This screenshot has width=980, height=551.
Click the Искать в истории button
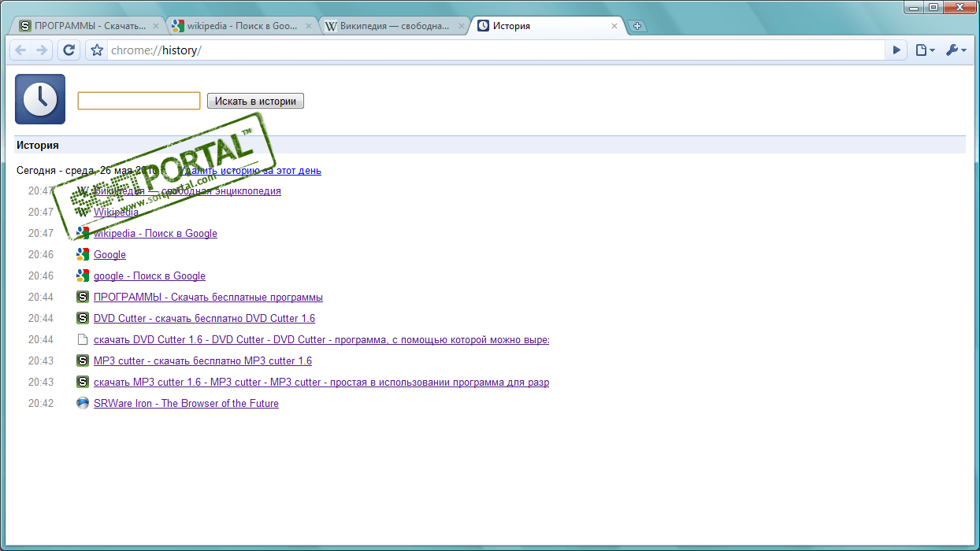click(x=255, y=101)
